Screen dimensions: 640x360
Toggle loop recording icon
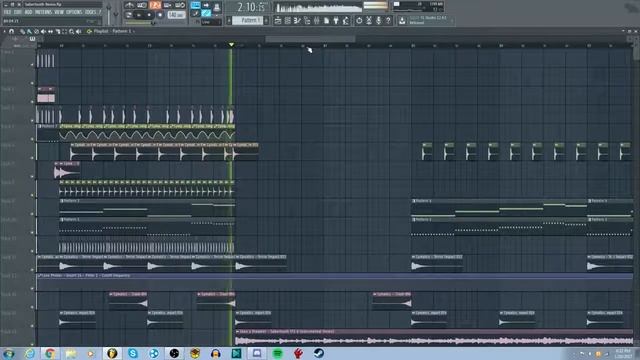click(180, 5)
